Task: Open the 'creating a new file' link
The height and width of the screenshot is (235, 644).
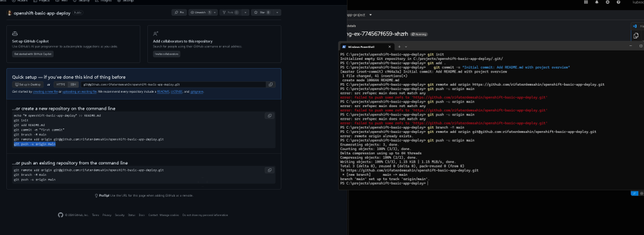Action: point(45,91)
